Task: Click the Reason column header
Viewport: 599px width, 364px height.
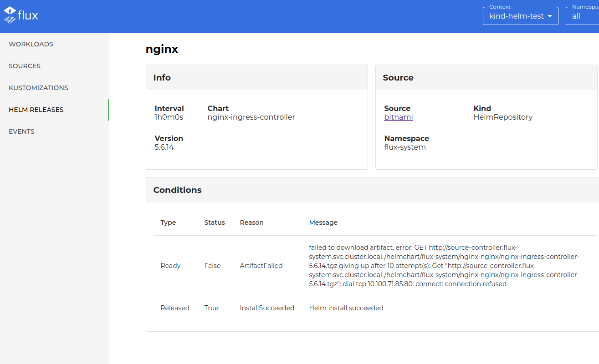Action: pyautogui.click(x=252, y=222)
